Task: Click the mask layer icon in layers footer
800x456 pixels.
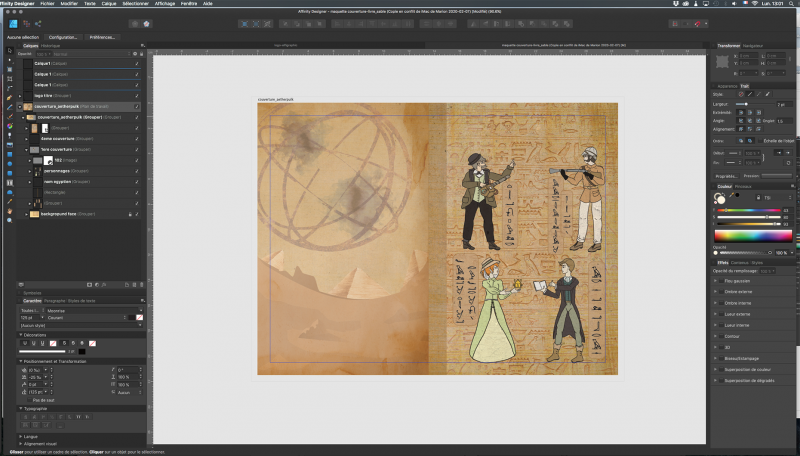Action: click(89, 285)
